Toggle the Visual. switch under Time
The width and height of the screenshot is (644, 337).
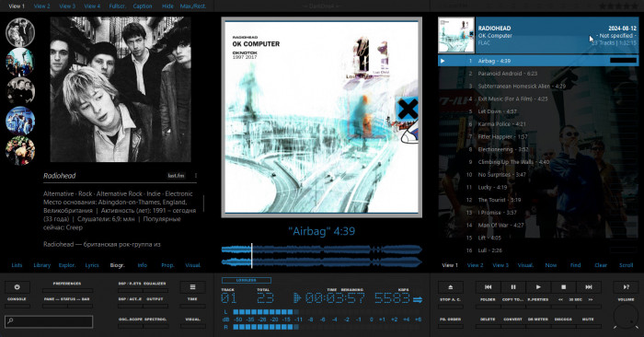192,326
